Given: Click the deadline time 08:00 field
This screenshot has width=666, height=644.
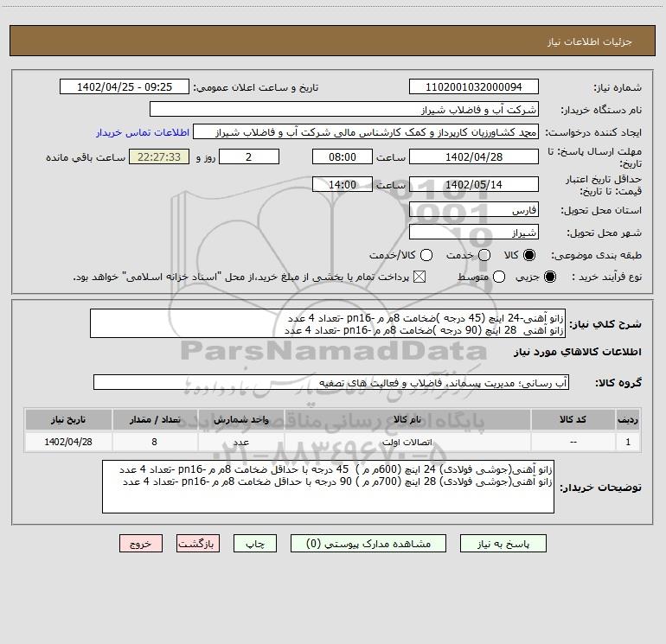Looking at the screenshot, I should coord(343,156).
